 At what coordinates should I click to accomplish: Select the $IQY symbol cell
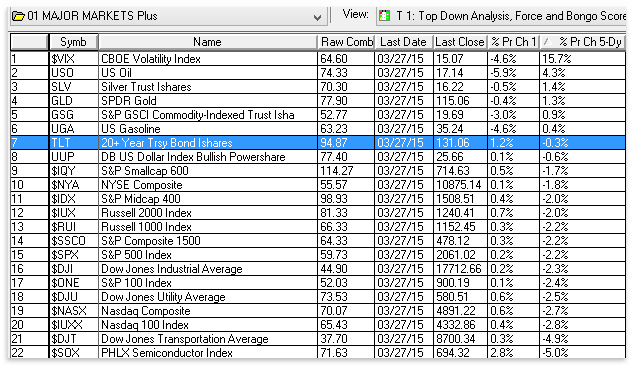pos(73,171)
